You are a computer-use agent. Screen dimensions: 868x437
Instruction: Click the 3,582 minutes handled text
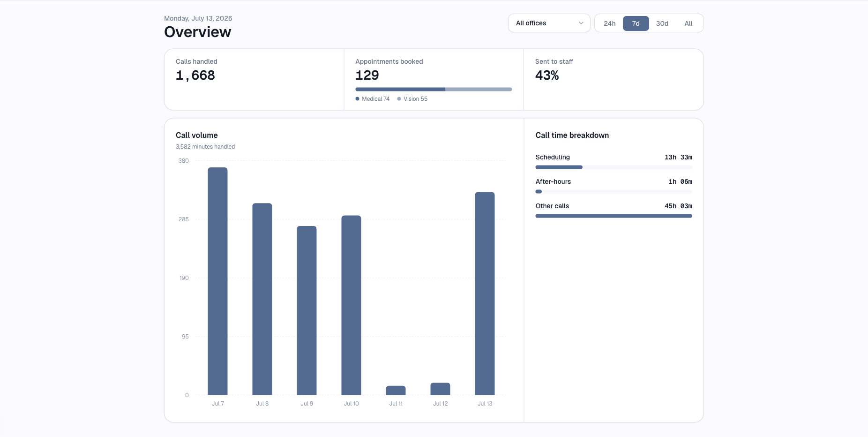(205, 147)
